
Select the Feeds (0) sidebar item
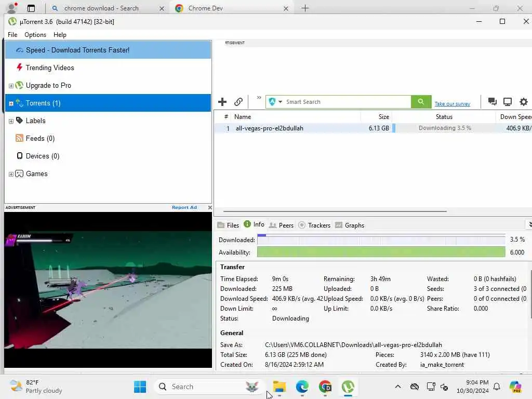click(x=108, y=138)
